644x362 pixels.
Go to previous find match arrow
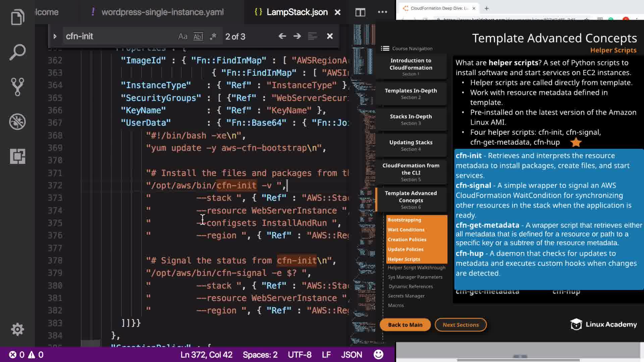[282, 36]
